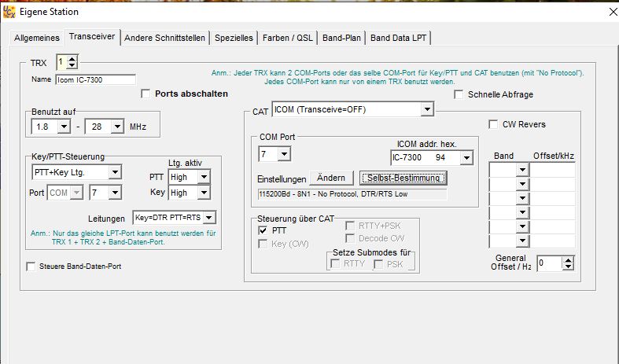Go to Farben / QSL tab

(x=287, y=38)
